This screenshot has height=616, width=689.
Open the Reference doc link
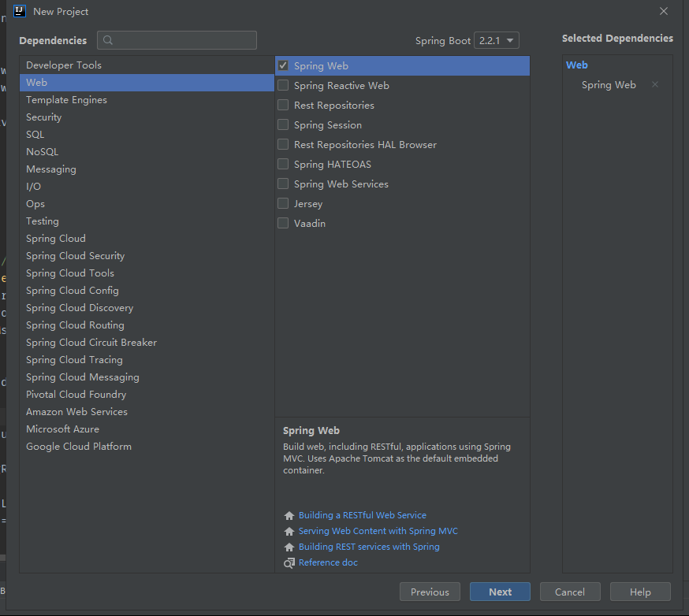point(328,563)
